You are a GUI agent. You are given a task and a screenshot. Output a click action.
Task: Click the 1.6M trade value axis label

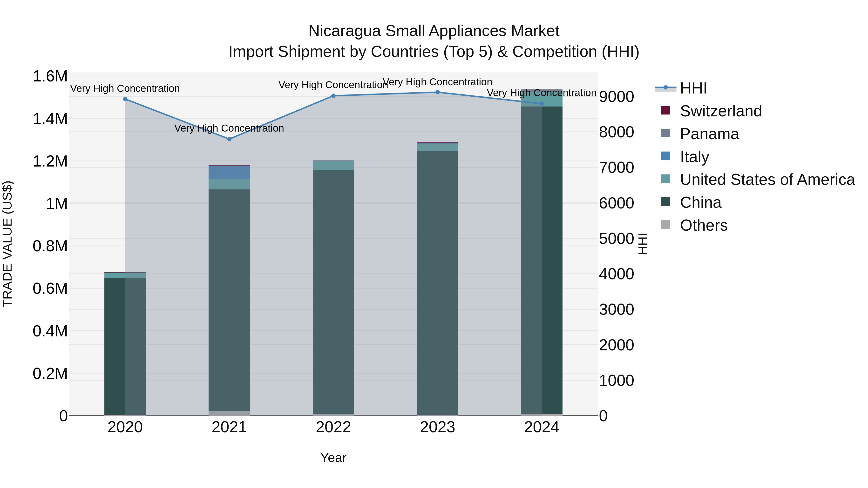pos(50,76)
